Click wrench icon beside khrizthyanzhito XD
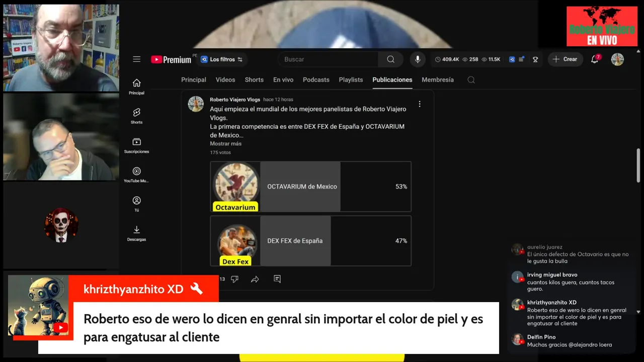 (197, 289)
